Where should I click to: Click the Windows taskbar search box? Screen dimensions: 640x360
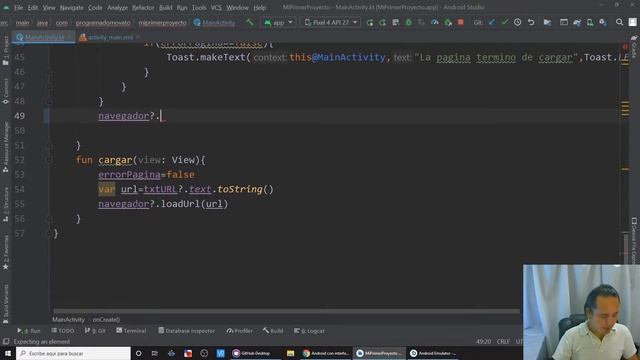73,353
